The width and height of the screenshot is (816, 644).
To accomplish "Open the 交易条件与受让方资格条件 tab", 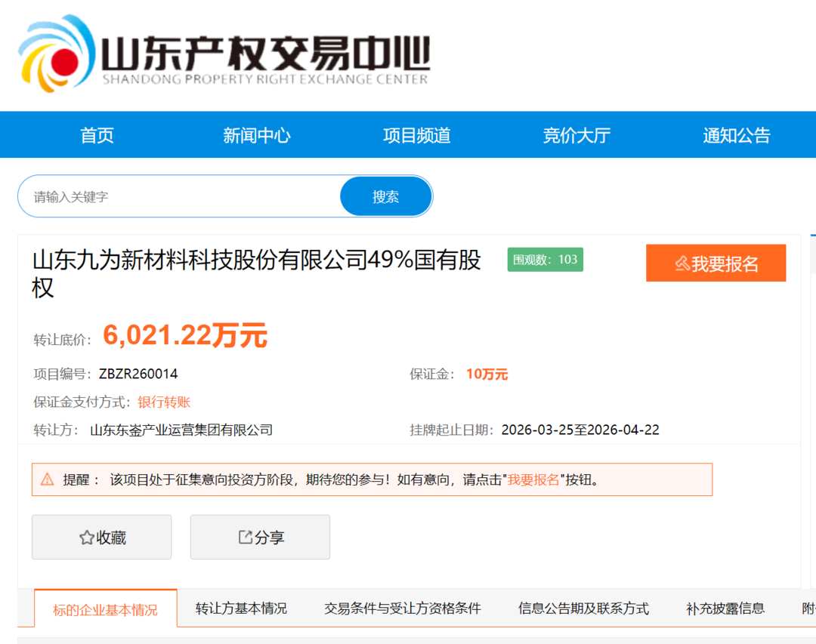I will [402, 609].
